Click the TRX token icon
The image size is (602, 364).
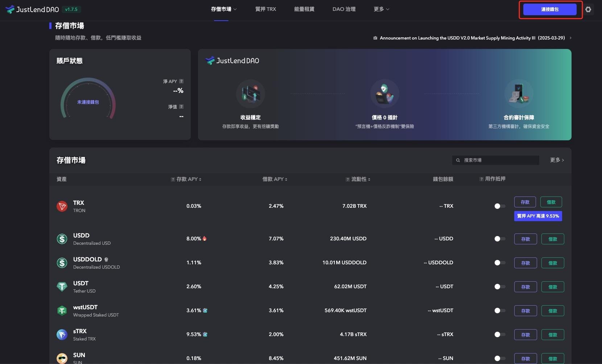pos(62,206)
